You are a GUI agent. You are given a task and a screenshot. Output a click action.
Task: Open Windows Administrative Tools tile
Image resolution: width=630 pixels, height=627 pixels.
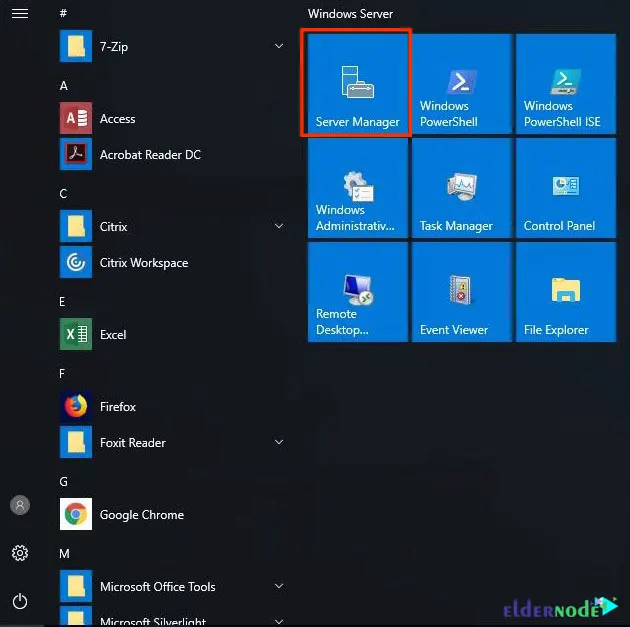point(358,188)
